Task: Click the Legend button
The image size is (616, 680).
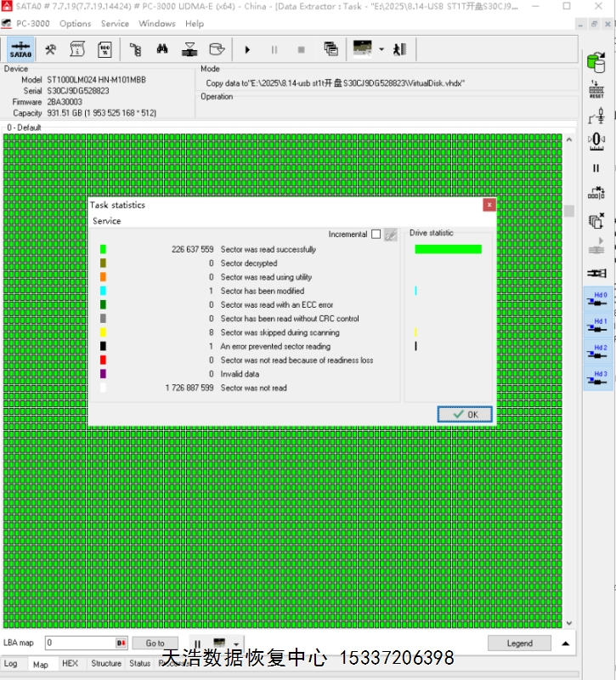Action: pos(519,643)
